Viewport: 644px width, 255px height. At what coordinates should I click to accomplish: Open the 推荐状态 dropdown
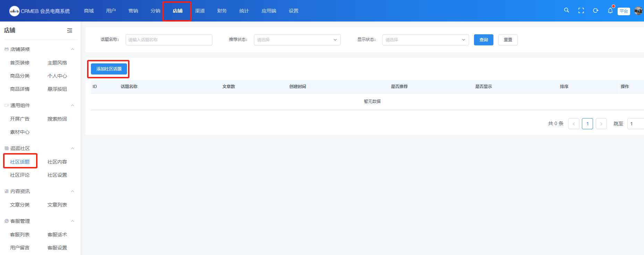click(297, 40)
